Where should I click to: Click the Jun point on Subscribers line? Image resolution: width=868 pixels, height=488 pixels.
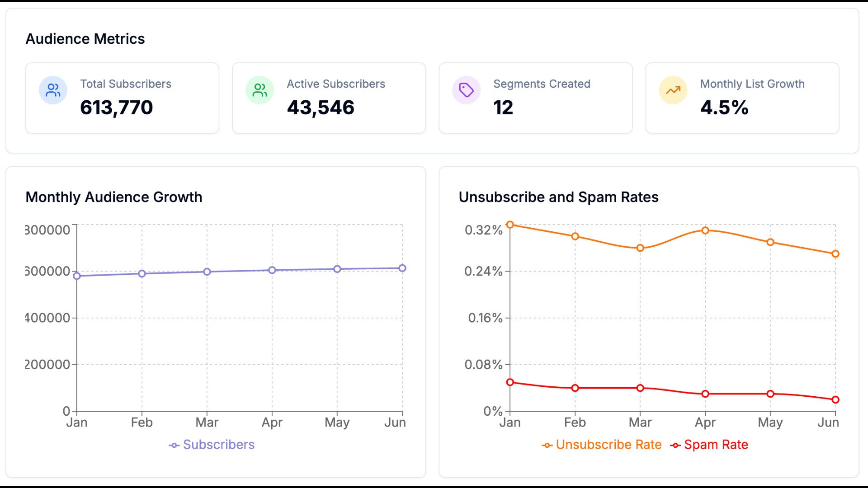click(402, 268)
